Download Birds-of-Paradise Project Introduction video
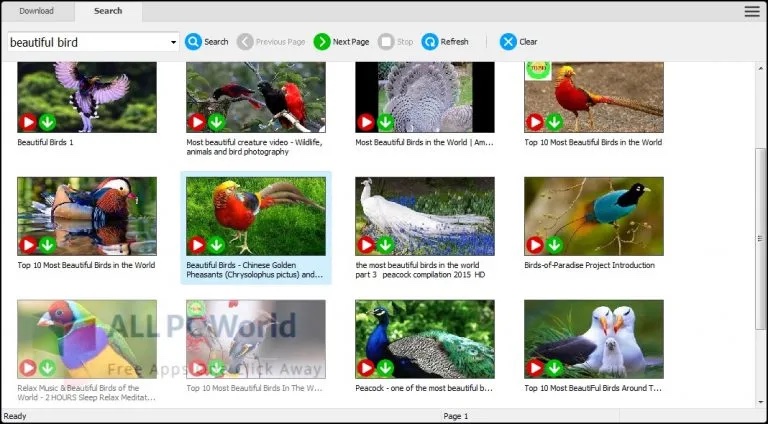Screen dimensions: 768x424 click(554, 245)
